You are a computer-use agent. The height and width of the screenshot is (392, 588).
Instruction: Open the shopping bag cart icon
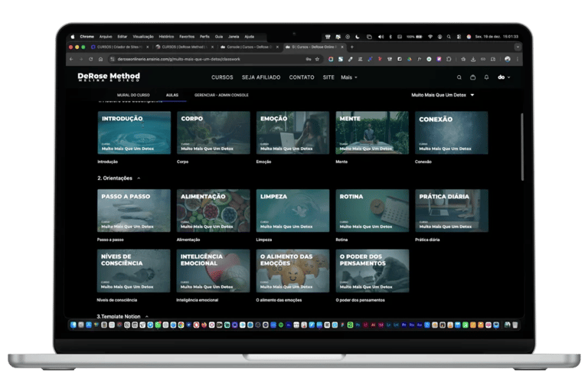coord(473,77)
